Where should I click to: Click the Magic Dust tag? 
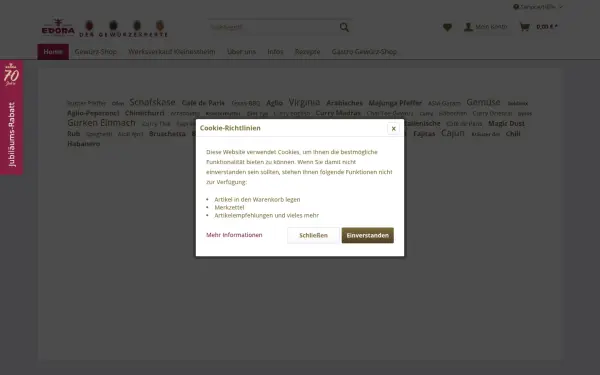506,124
